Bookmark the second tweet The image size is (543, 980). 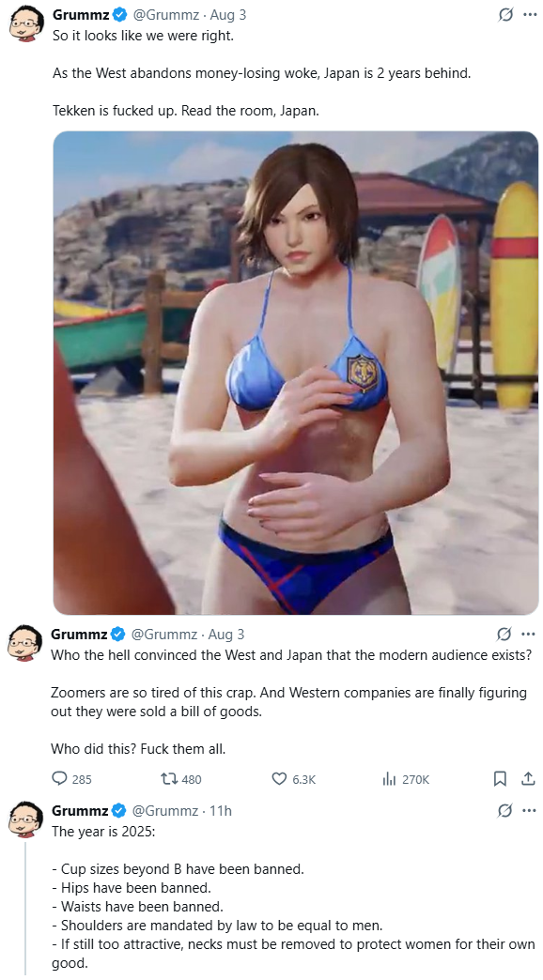[500, 779]
